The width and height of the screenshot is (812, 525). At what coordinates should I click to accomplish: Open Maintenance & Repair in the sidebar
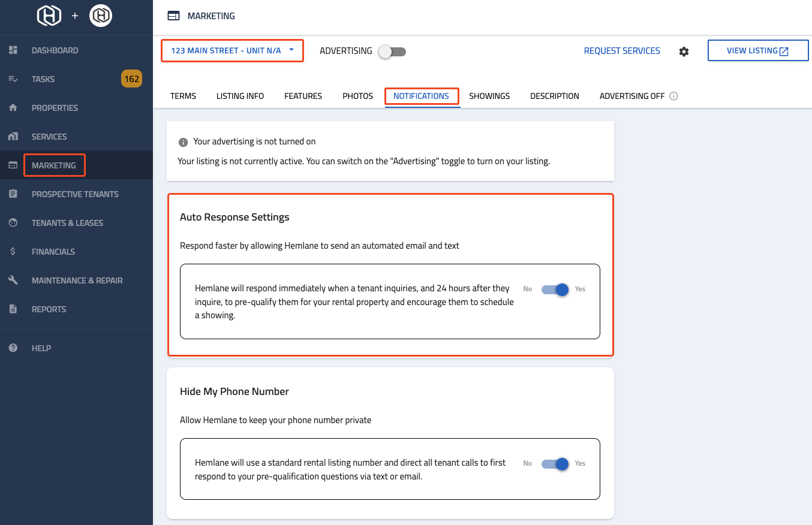(77, 280)
